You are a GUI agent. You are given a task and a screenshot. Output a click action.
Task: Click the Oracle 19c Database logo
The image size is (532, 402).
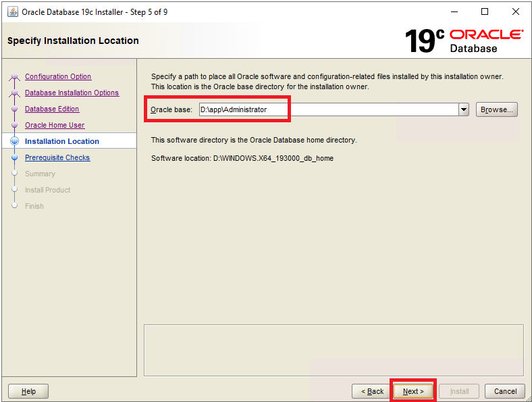[464, 41]
